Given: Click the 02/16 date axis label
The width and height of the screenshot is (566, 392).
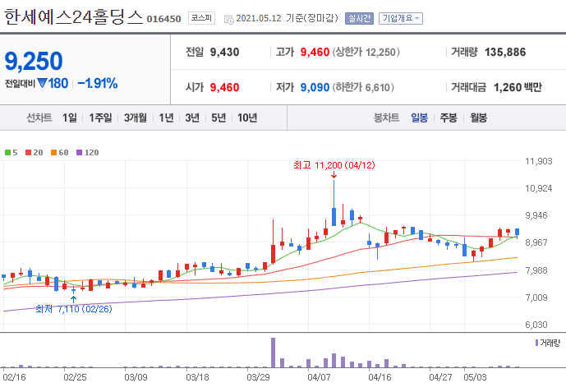Looking at the screenshot, I should pos(14,377).
